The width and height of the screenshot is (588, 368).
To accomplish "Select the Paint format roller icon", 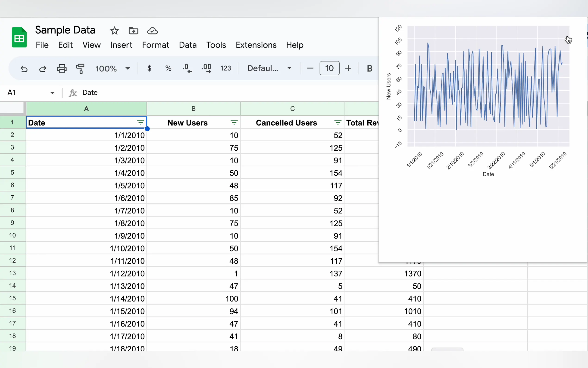I will point(80,69).
